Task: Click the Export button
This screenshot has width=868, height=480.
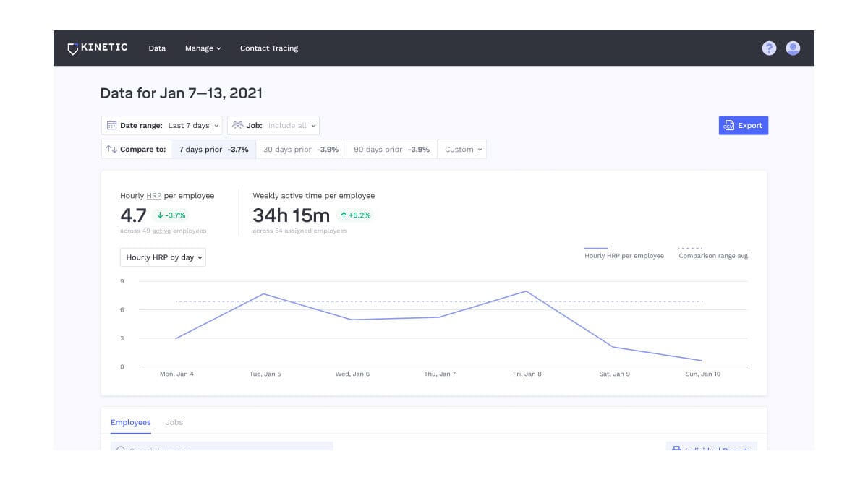Action: point(744,125)
